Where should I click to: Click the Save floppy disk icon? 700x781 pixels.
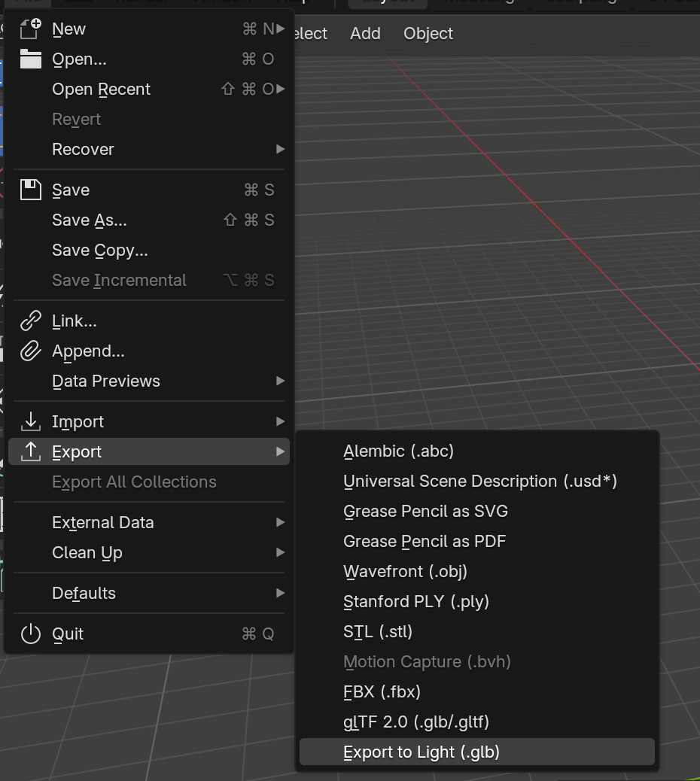(x=30, y=190)
